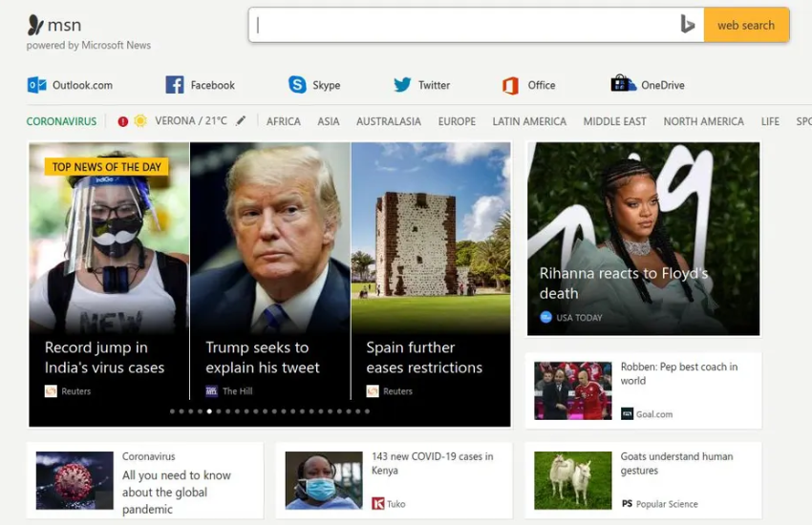Select the LATIN AMERICA news tab
The height and width of the screenshot is (525, 812).
(529, 121)
